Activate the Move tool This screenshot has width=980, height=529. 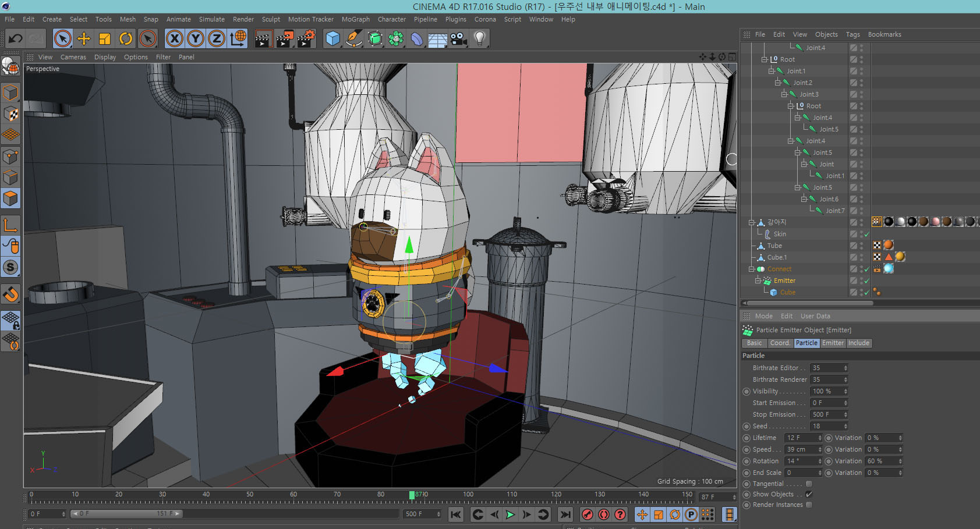[84, 38]
